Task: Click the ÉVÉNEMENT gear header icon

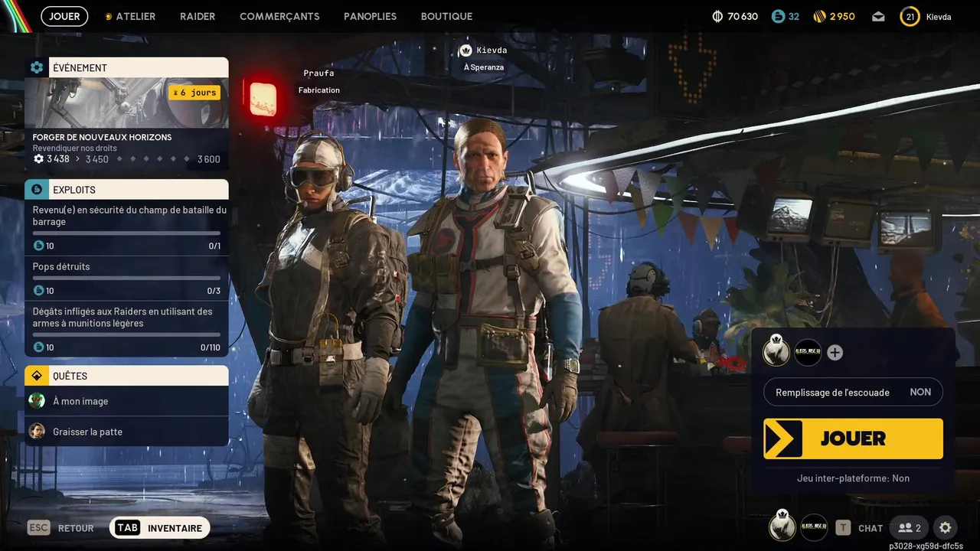Action: pyautogui.click(x=37, y=67)
